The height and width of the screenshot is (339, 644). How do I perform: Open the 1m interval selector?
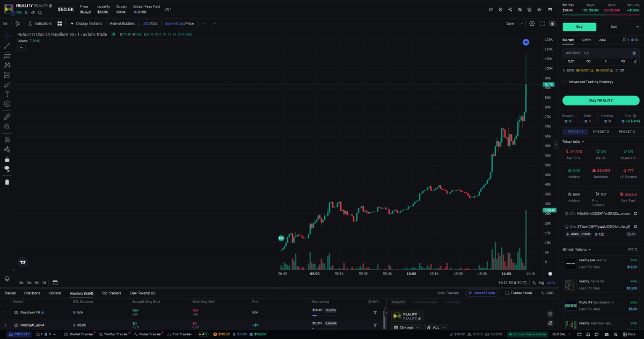click(x=5, y=24)
